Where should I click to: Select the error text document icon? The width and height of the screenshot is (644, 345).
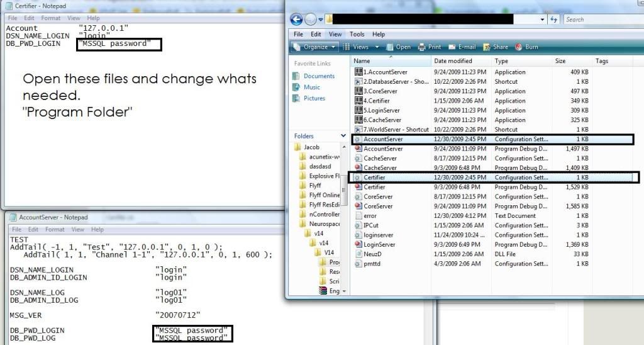point(358,216)
